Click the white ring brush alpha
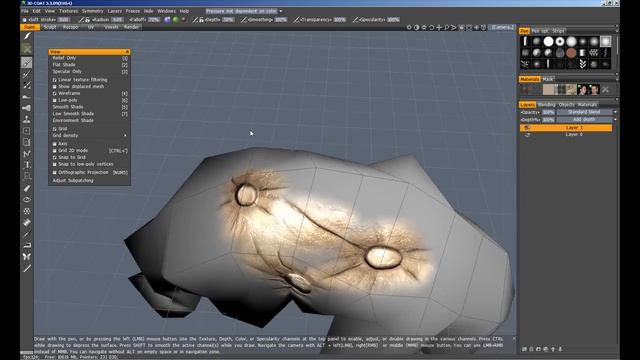The height and width of the screenshot is (360, 640). point(560,41)
